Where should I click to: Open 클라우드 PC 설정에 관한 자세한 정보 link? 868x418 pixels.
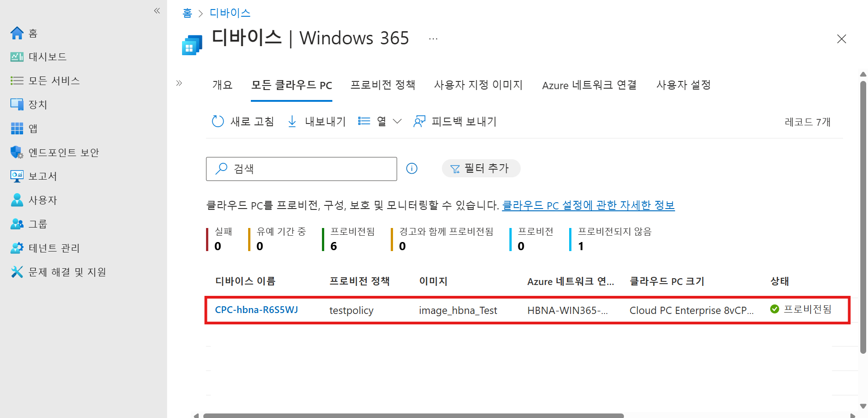pos(588,205)
